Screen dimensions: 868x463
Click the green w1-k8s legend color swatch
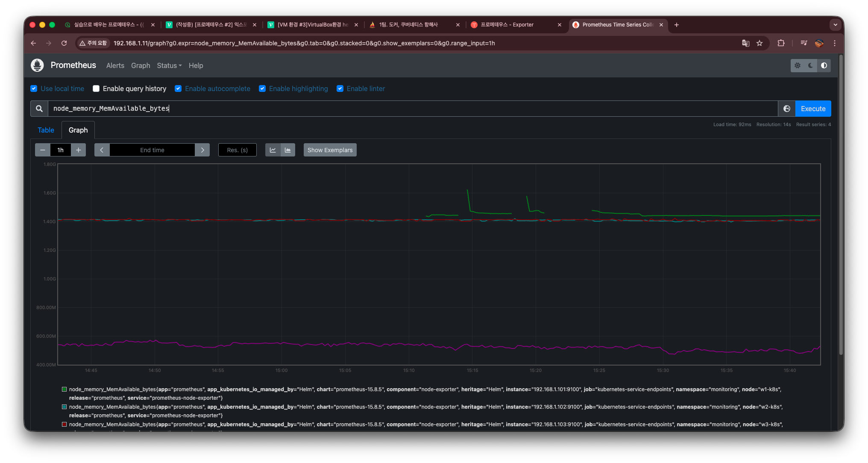click(x=64, y=389)
